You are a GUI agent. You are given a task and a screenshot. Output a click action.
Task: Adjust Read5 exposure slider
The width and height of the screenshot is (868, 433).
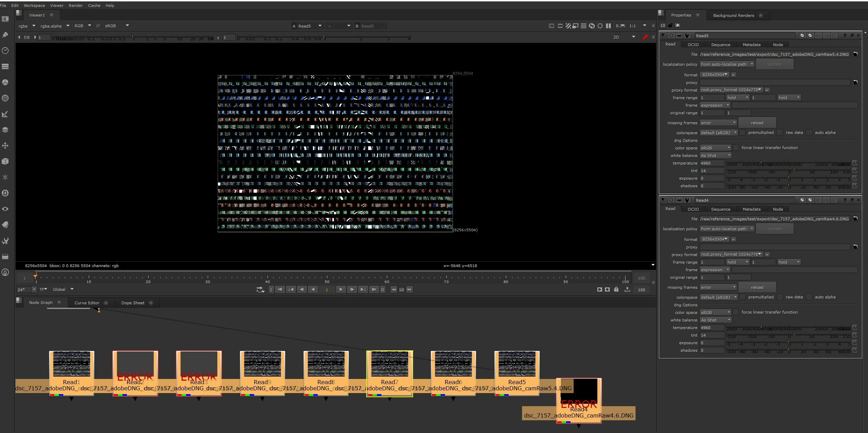click(x=789, y=178)
